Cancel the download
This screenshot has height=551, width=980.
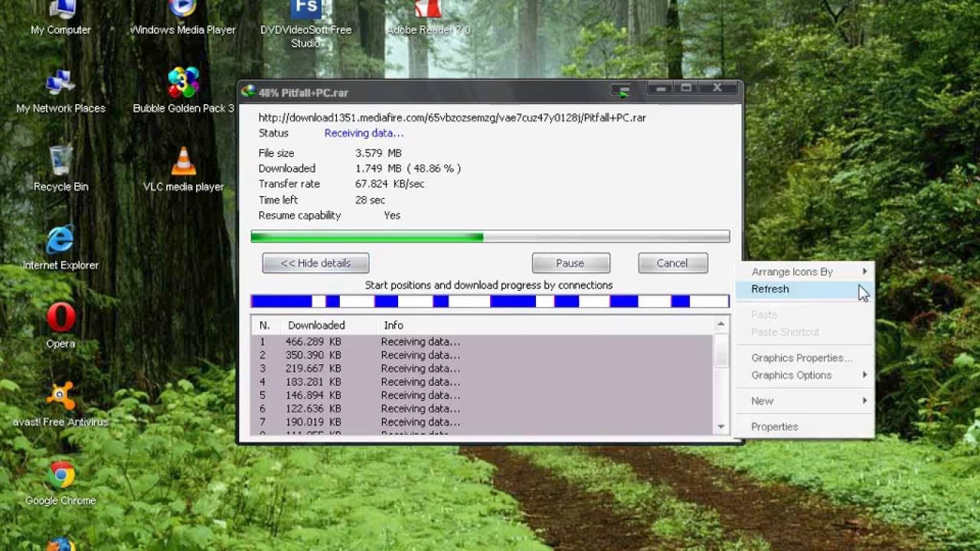pos(672,263)
